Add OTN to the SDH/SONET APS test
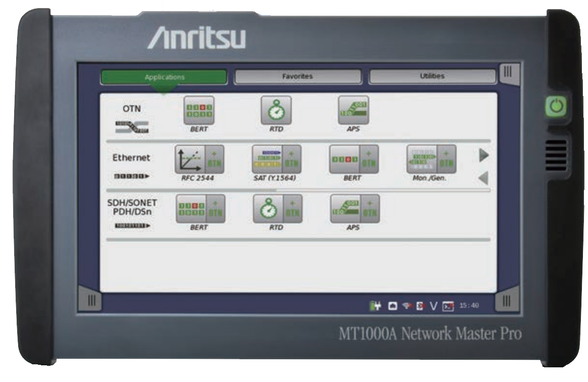 tap(370, 209)
